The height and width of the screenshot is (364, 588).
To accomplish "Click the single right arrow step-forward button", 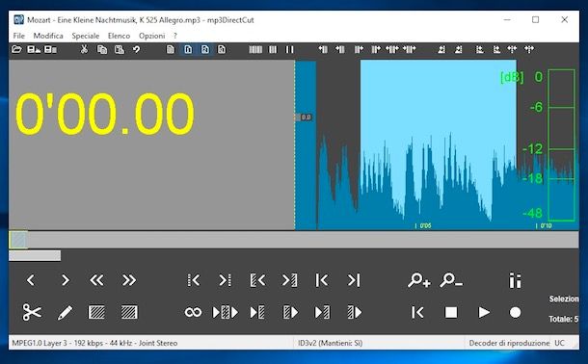I will click(66, 280).
